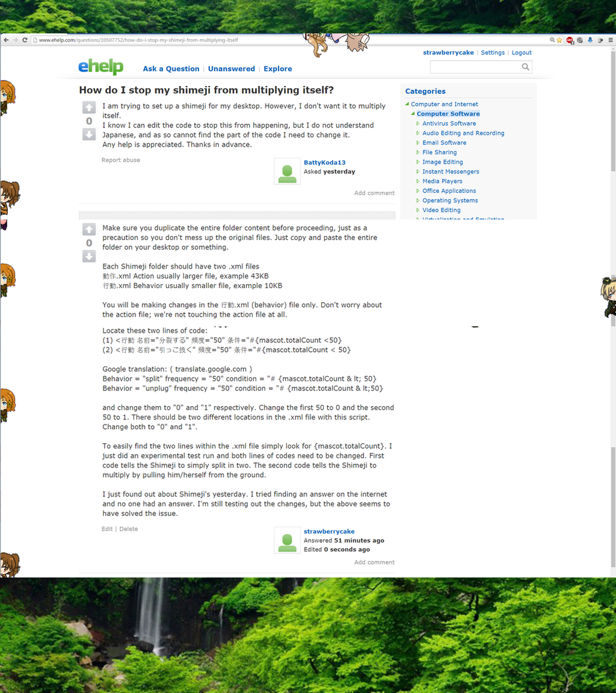Click the blonde shimeji character on the right edge
The width and height of the screenshot is (616, 693).
tap(609, 296)
